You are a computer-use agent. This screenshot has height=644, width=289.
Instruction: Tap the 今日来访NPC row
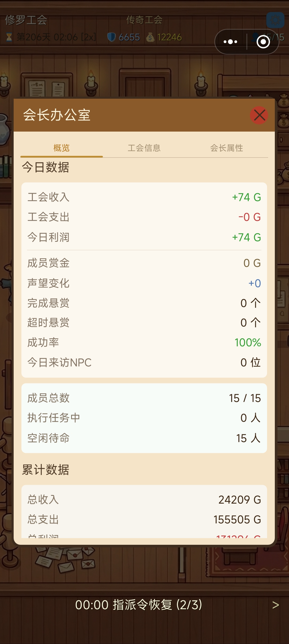144,363
